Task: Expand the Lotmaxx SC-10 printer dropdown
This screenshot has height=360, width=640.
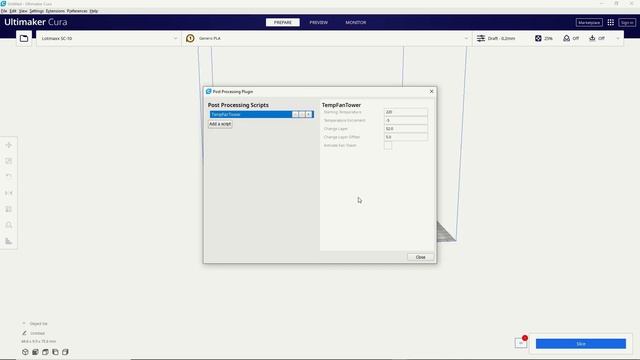Action: click(176, 38)
